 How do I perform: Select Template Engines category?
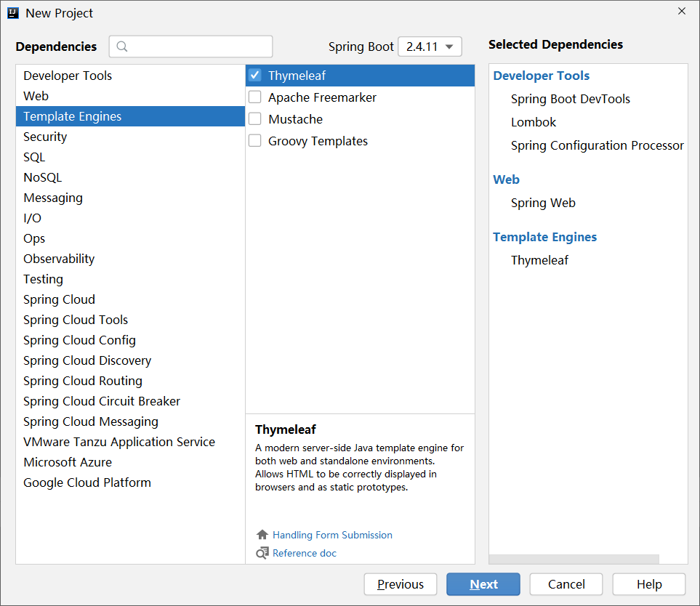tap(130, 116)
